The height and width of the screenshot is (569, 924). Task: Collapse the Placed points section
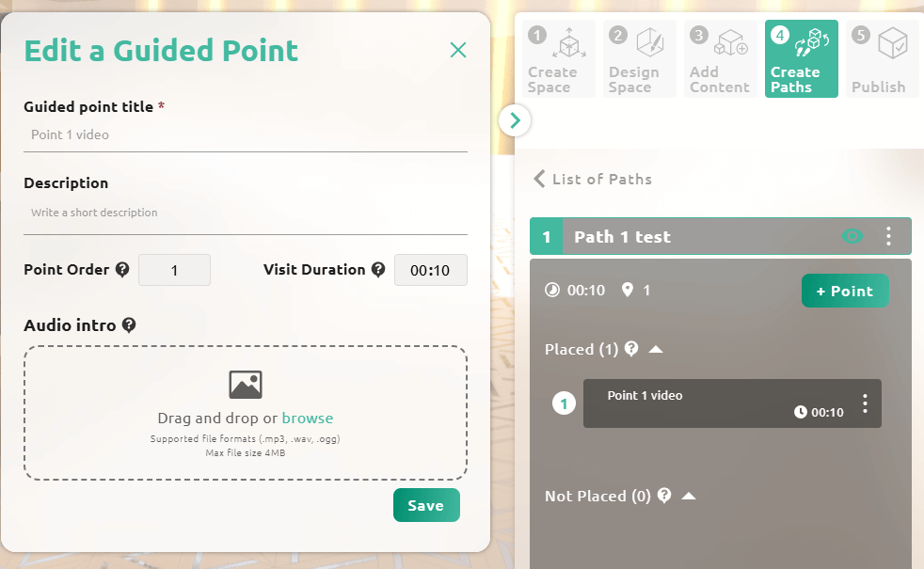click(x=657, y=350)
